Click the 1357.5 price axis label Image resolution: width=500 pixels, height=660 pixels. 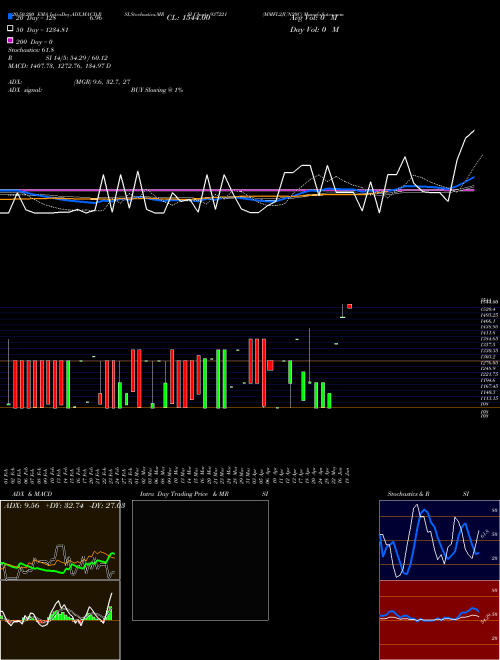[x=488, y=344]
